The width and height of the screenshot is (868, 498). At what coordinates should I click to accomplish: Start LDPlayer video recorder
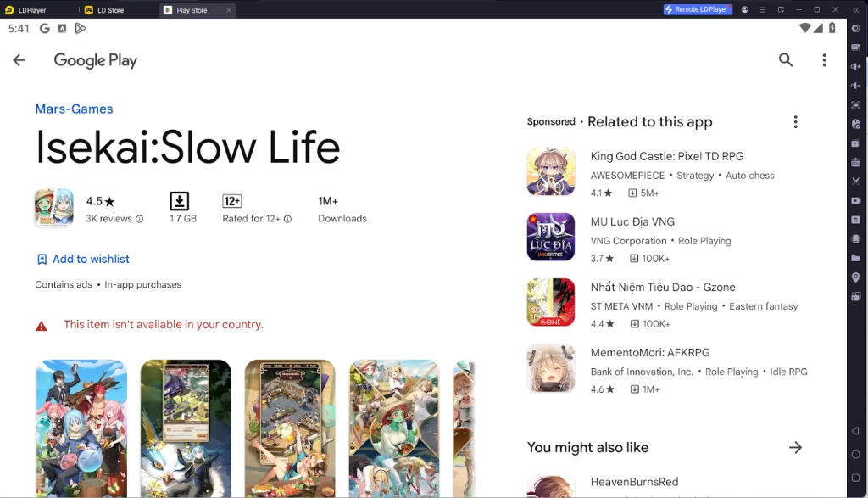click(x=856, y=200)
